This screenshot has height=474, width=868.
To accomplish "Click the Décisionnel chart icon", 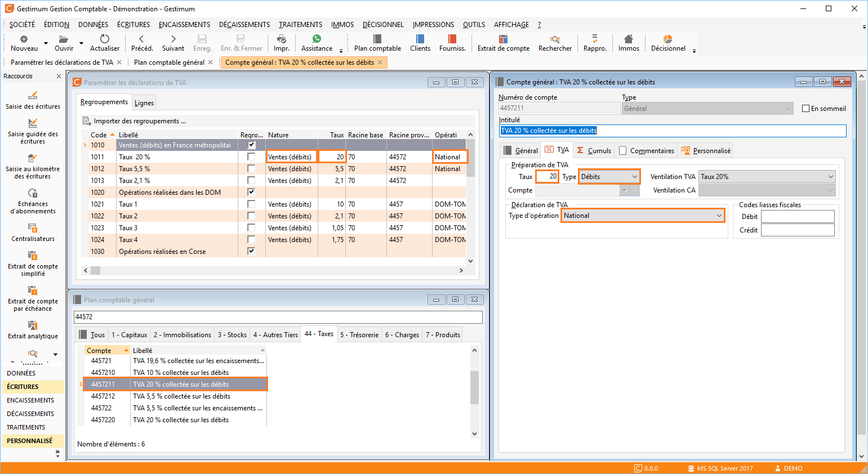I will [667, 39].
